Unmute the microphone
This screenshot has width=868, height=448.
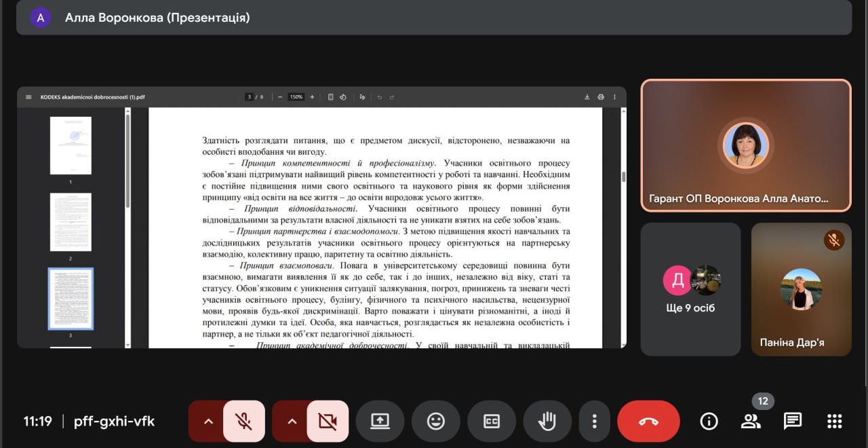point(244,422)
